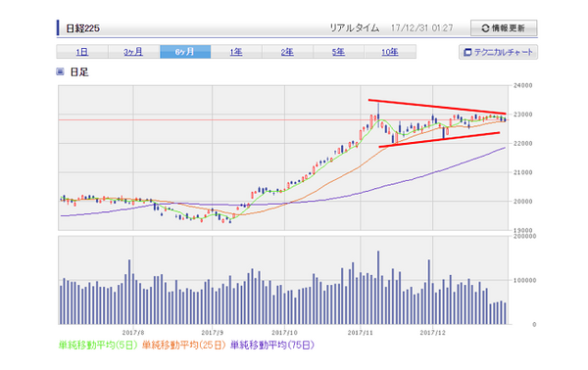Select the 1日 period tab
588x370 pixels.
[x=82, y=52]
